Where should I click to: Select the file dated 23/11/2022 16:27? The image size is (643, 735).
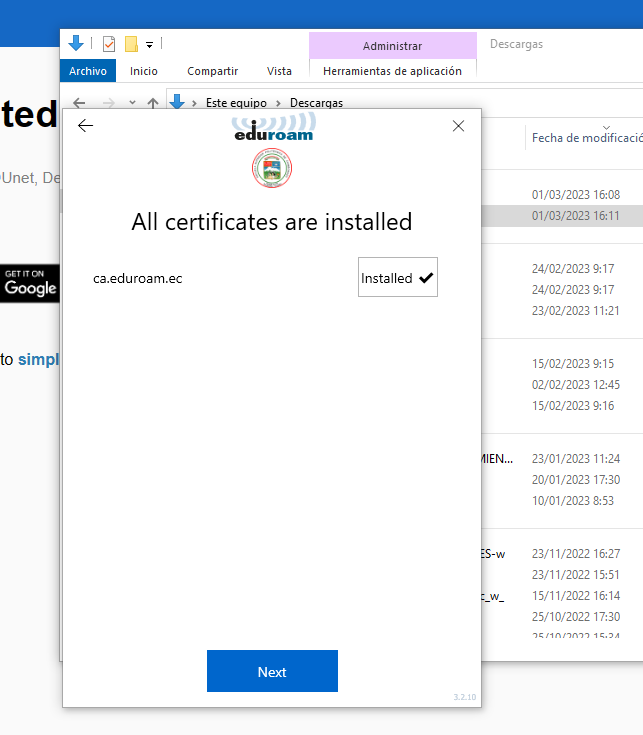tap(576, 554)
